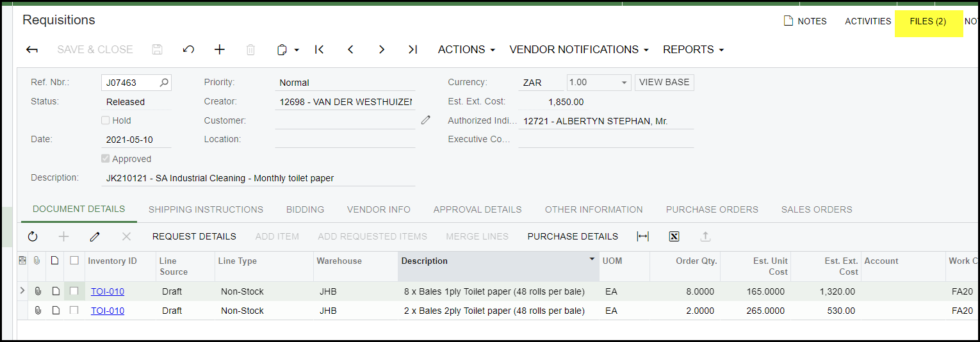
Task: Edit customer with the pencil icon
Action: point(426,120)
